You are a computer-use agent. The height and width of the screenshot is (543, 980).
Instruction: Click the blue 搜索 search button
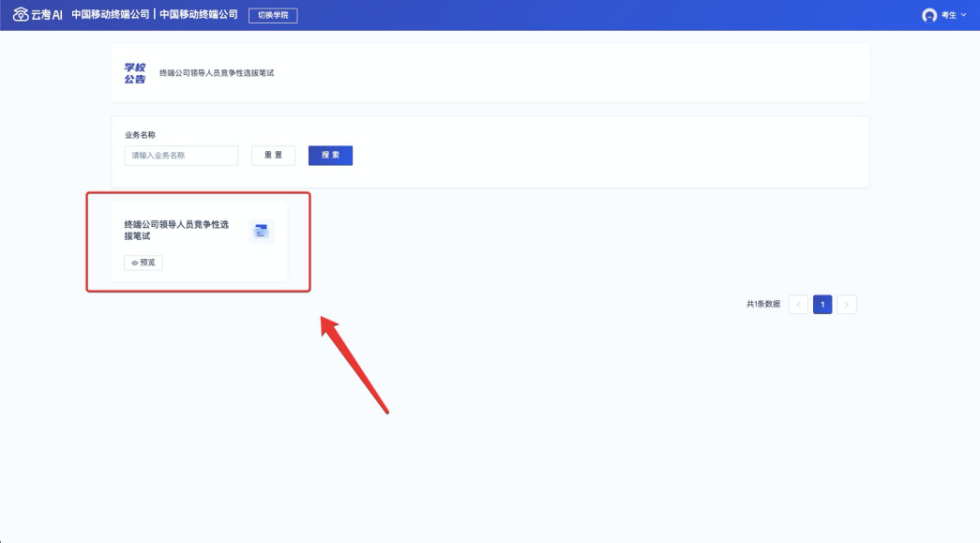330,156
